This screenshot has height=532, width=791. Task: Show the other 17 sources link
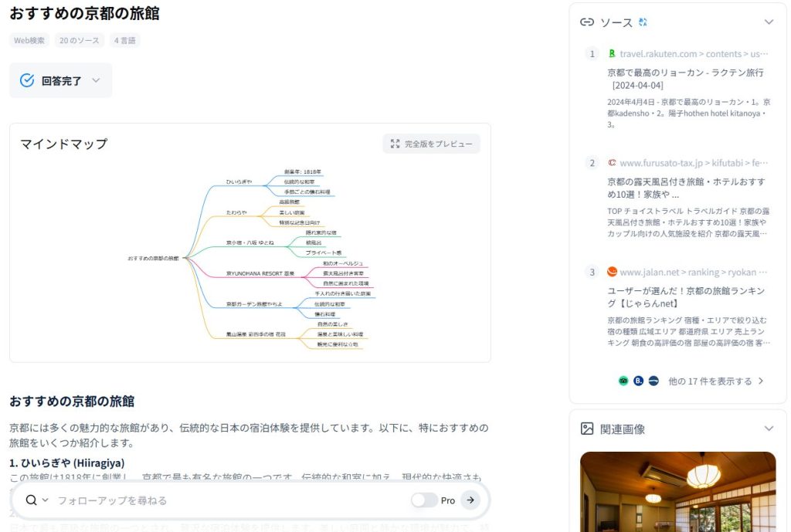[x=715, y=381]
